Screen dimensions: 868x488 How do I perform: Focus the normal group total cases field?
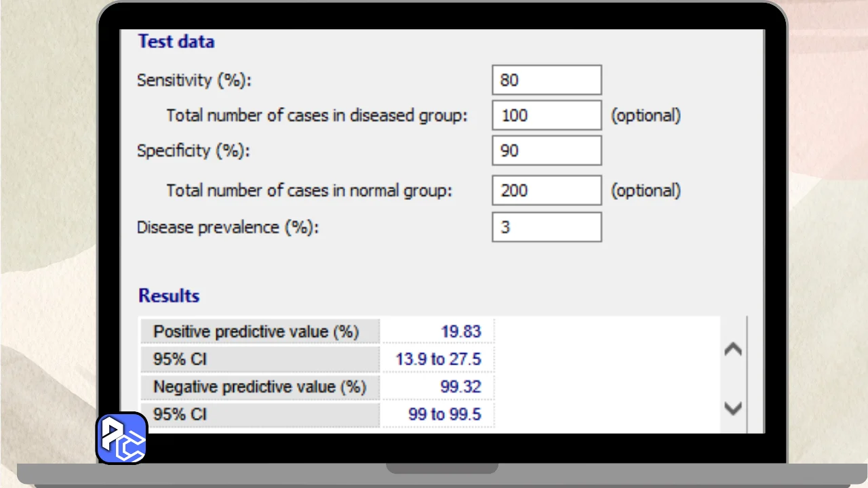(547, 190)
